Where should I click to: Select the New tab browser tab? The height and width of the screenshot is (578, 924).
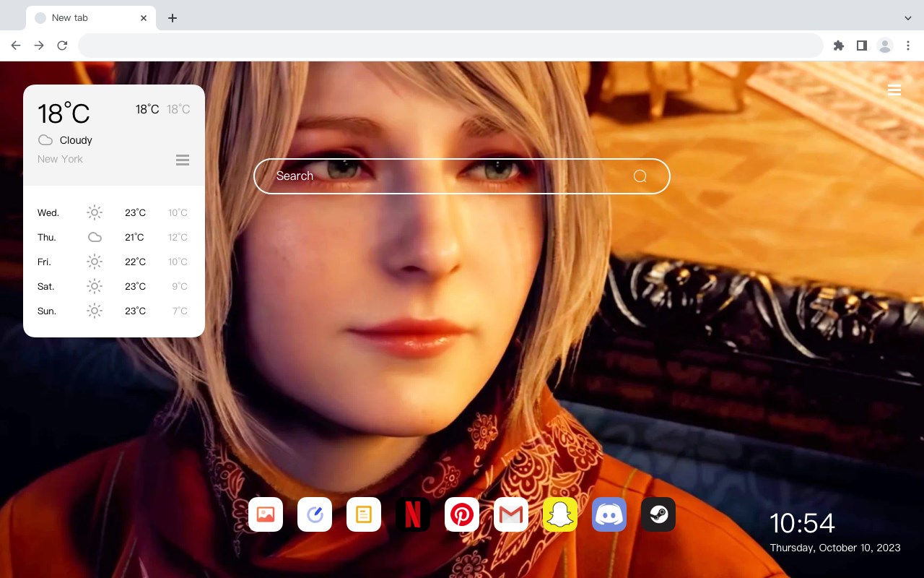click(91, 18)
